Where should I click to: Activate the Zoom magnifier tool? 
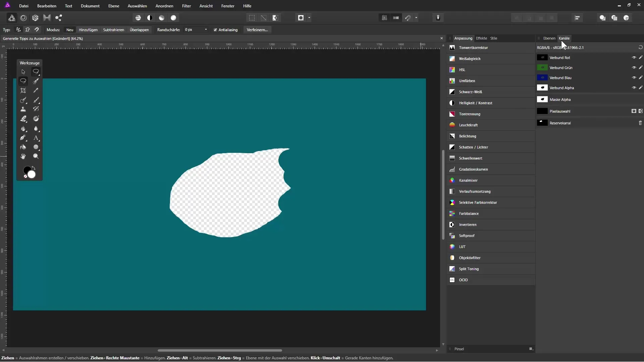36,157
